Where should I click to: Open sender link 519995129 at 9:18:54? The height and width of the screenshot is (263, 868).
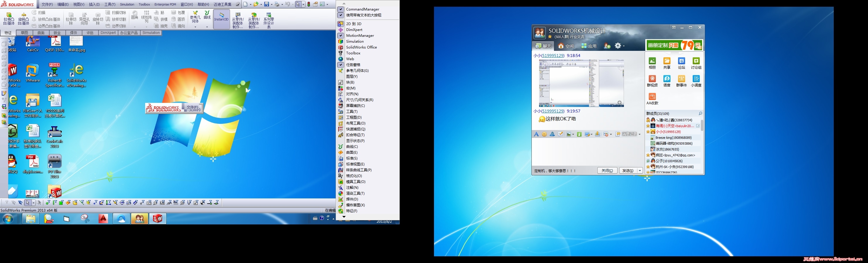pyautogui.click(x=553, y=56)
